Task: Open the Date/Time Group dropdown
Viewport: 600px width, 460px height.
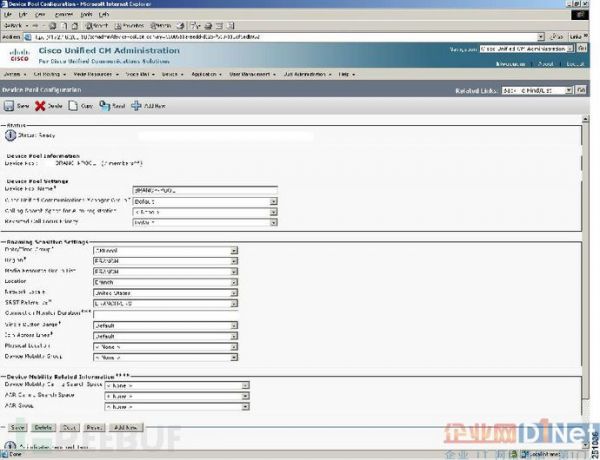Action: (x=165, y=250)
